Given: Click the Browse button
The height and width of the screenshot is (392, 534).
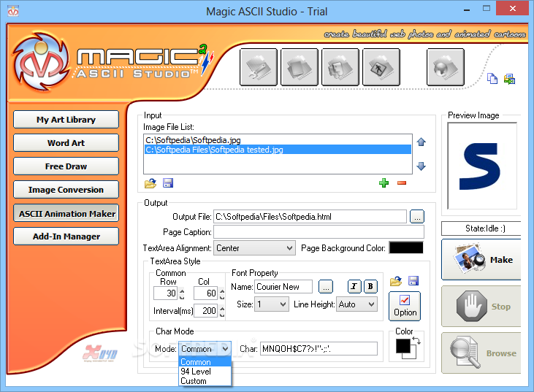Looking at the screenshot, I should pyautogui.click(x=481, y=353).
